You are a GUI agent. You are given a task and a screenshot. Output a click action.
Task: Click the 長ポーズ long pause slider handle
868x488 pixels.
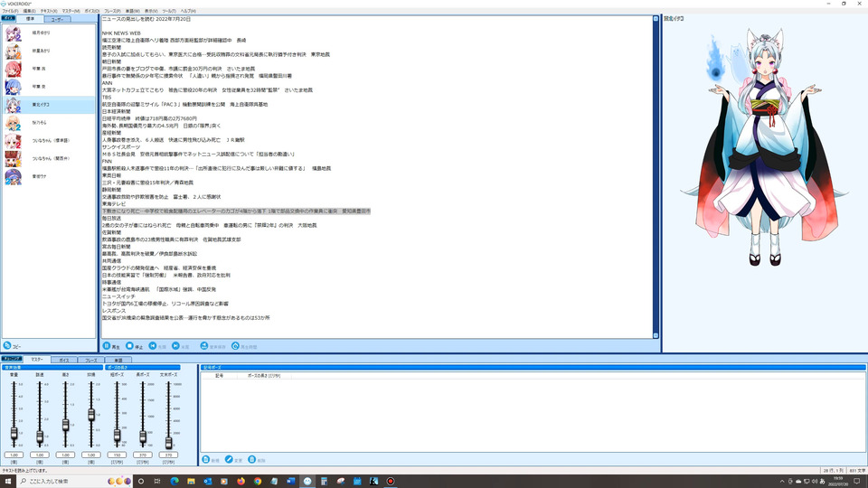(x=143, y=437)
